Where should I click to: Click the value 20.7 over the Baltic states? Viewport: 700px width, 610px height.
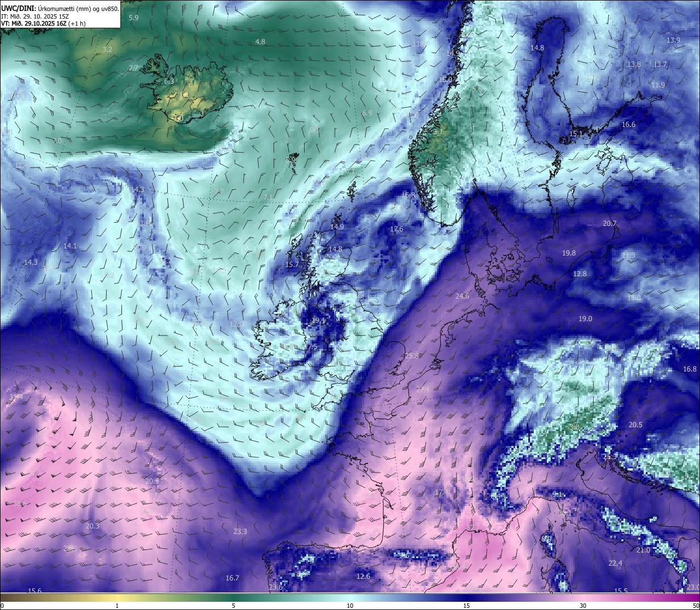tap(609, 224)
